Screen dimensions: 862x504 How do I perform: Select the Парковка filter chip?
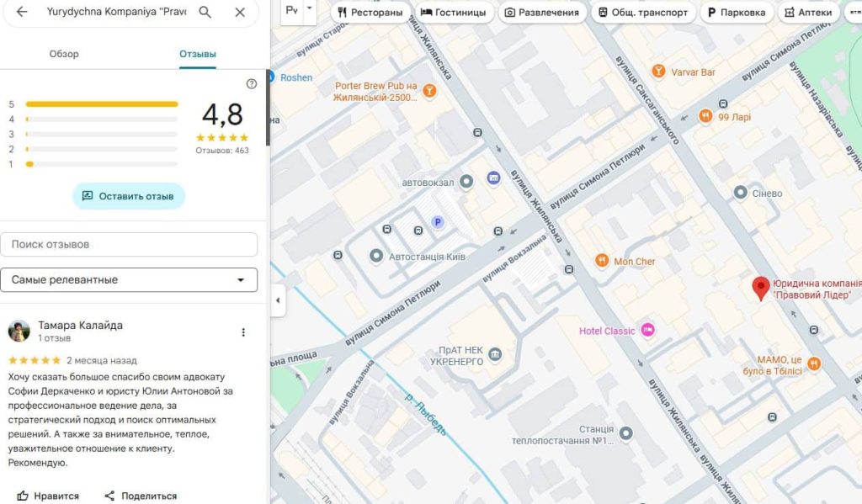coord(737,12)
